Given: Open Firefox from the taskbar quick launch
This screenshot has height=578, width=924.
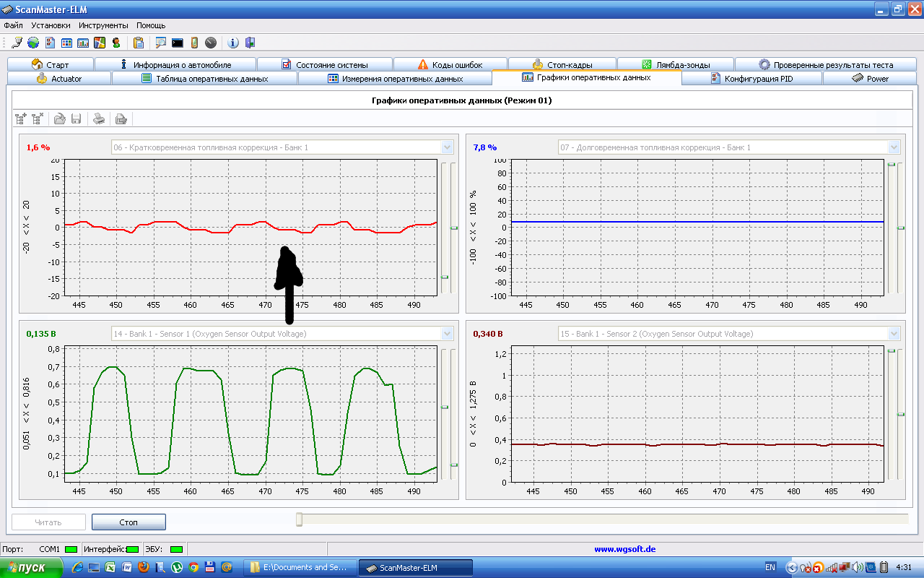Looking at the screenshot, I should pos(144,567).
